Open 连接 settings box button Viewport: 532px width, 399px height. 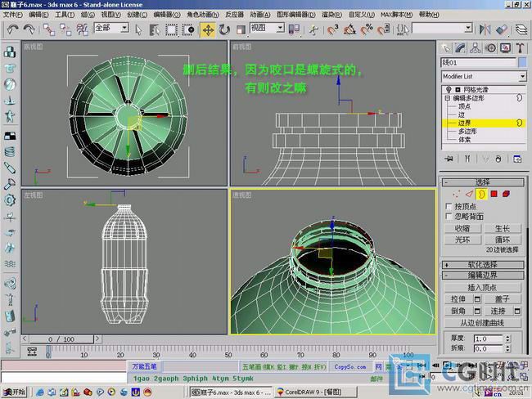pyautogui.click(x=517, y=311)
